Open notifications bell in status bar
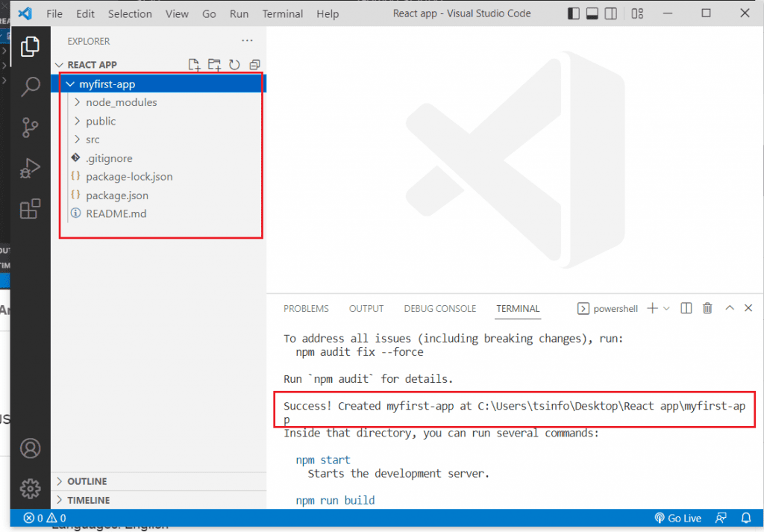Image resolution: width=764 pixels, height=532 pixels. pyautogui.click(x=746, y=518)
